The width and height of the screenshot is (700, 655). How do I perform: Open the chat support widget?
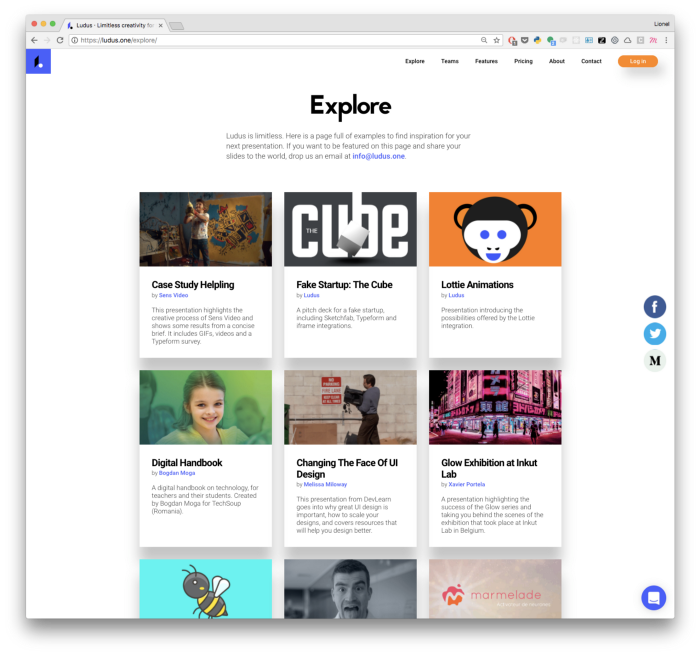point(653,597)
